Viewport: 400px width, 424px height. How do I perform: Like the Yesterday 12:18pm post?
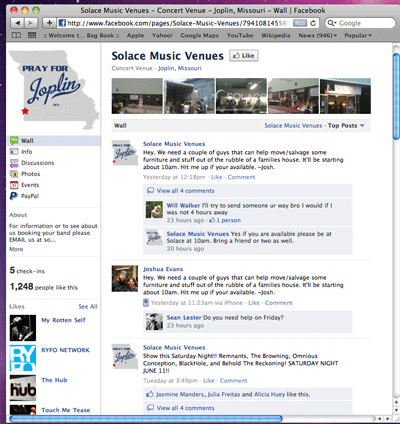216,177
